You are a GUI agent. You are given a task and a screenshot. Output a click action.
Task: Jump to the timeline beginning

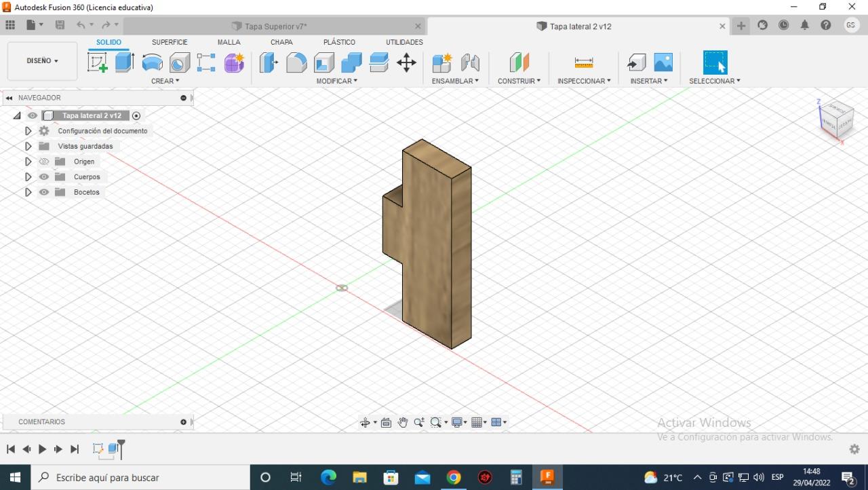tap(11, 449)
